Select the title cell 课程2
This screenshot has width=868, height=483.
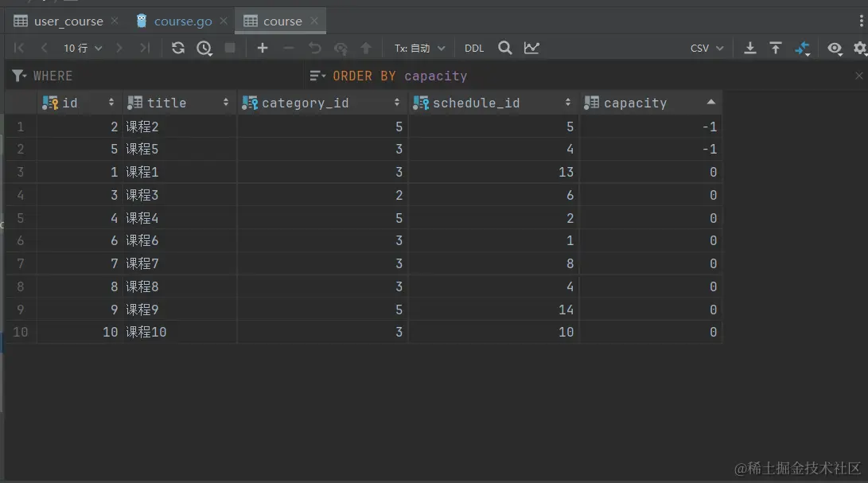179,127
